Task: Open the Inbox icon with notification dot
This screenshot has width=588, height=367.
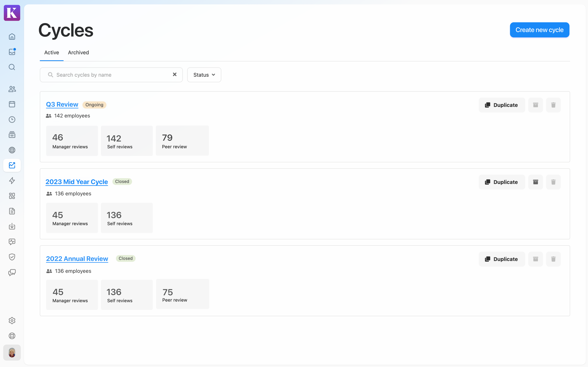Action: [x=12, y=52]
